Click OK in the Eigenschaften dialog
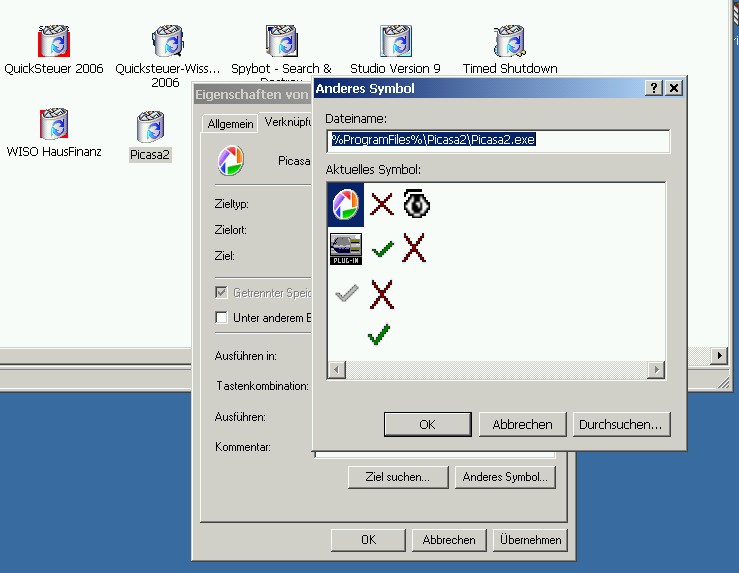Image resolution: width=739 pixels, height=573 pixels. click(x=368, y=540)
